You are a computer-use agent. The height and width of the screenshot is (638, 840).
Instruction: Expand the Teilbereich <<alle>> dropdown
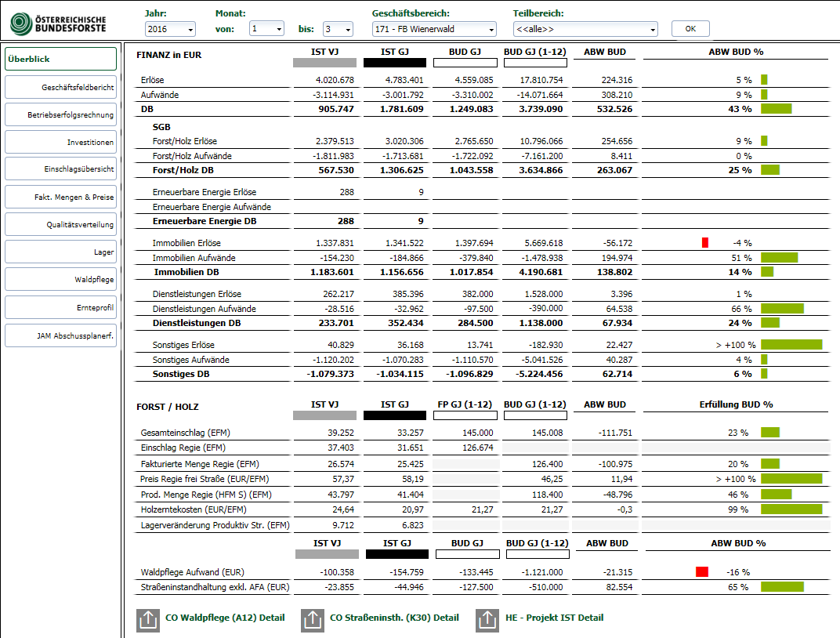[x=585, y=29]
